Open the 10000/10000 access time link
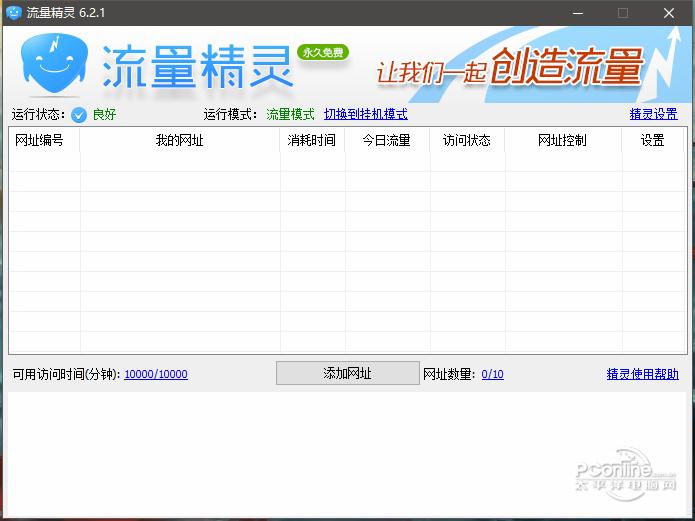 coord(156,374)
